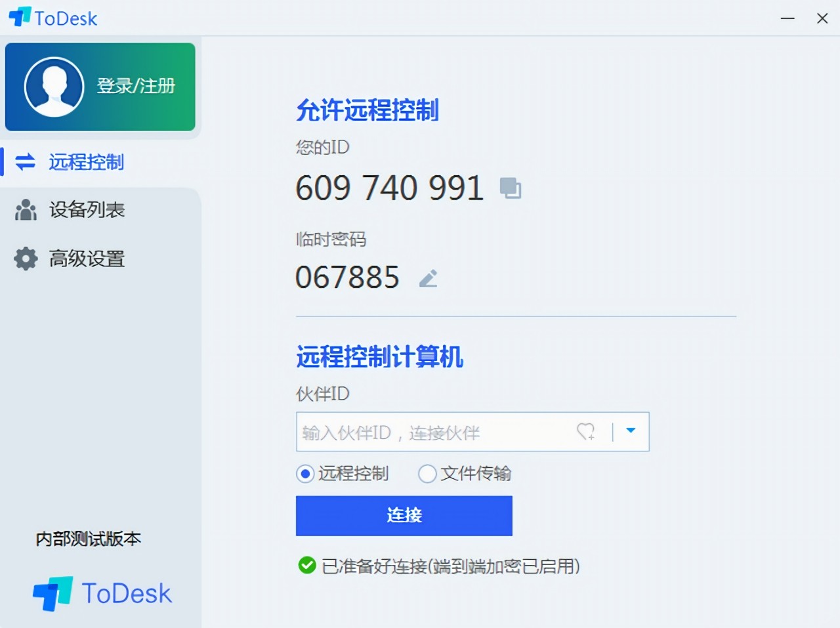
Task: Click the bottom ToDesk logo
Action: (102, 593)
